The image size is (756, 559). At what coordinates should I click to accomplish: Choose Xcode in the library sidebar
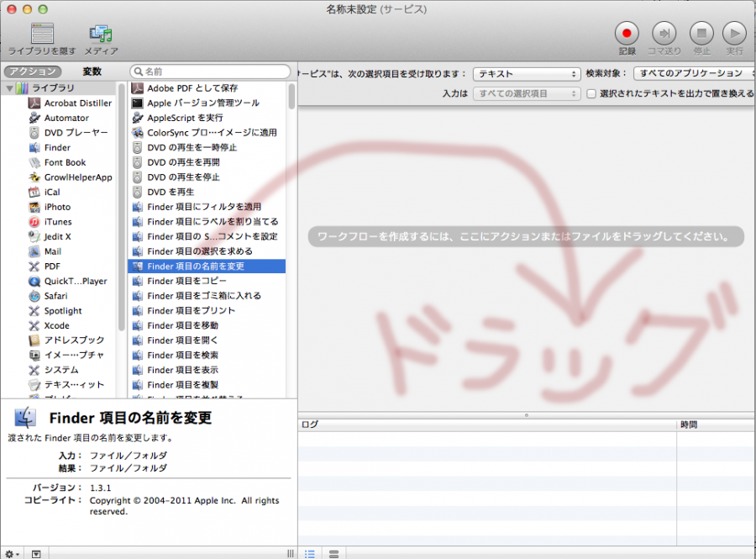tap(56, 325)
